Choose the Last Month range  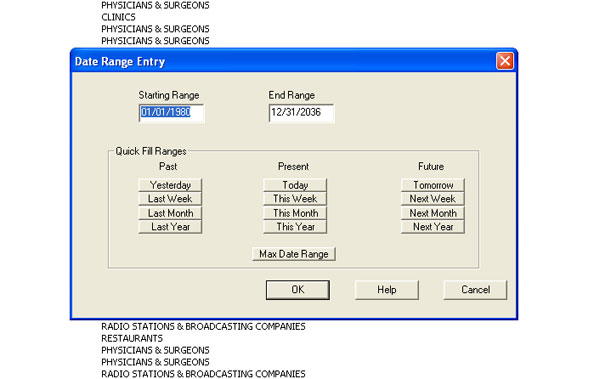[170, 213]
